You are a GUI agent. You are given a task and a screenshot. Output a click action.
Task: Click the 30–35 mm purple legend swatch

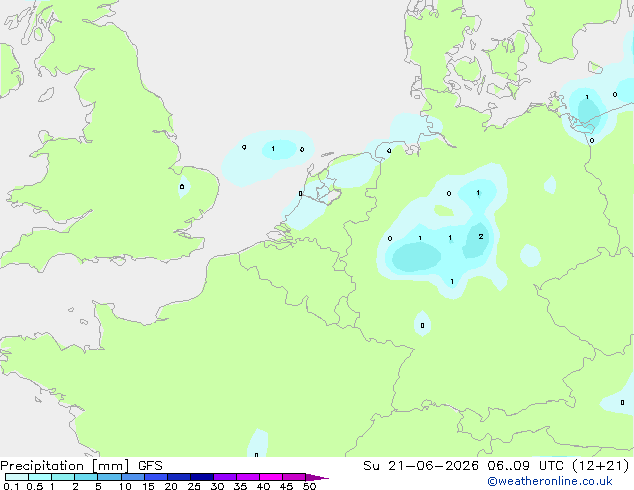click(x=224, y=477)
